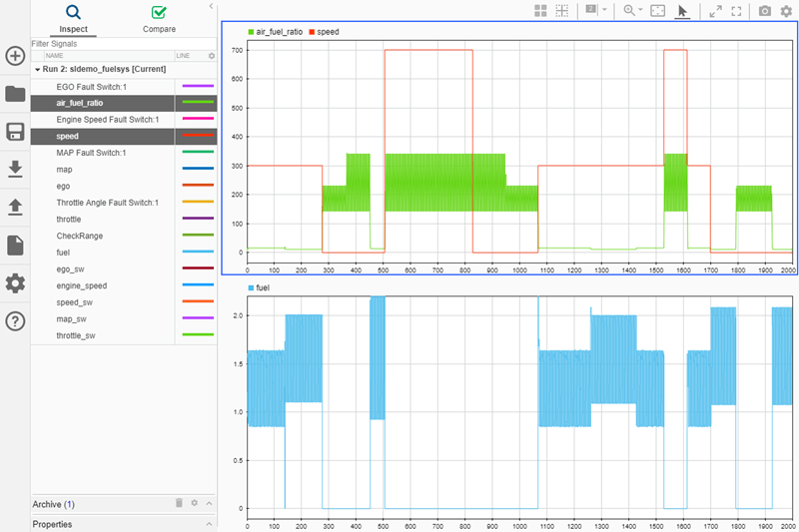The image size is (799, 532).
Task: Select the CheckRange signal row
Action: coord(124,236)
